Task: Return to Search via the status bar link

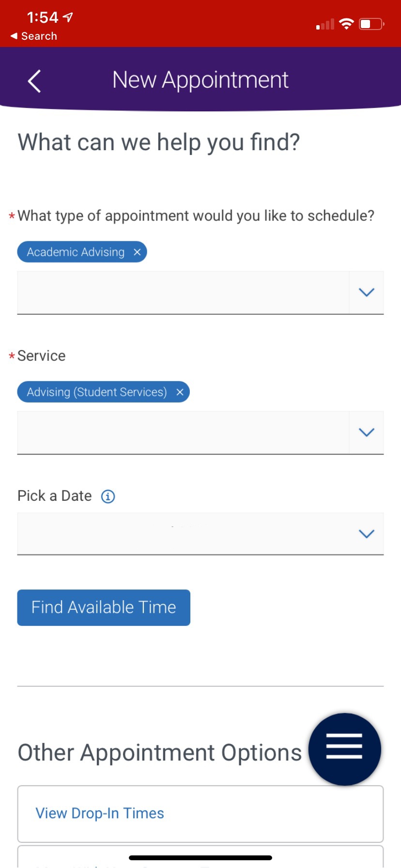Action: [x=33, y=36]
